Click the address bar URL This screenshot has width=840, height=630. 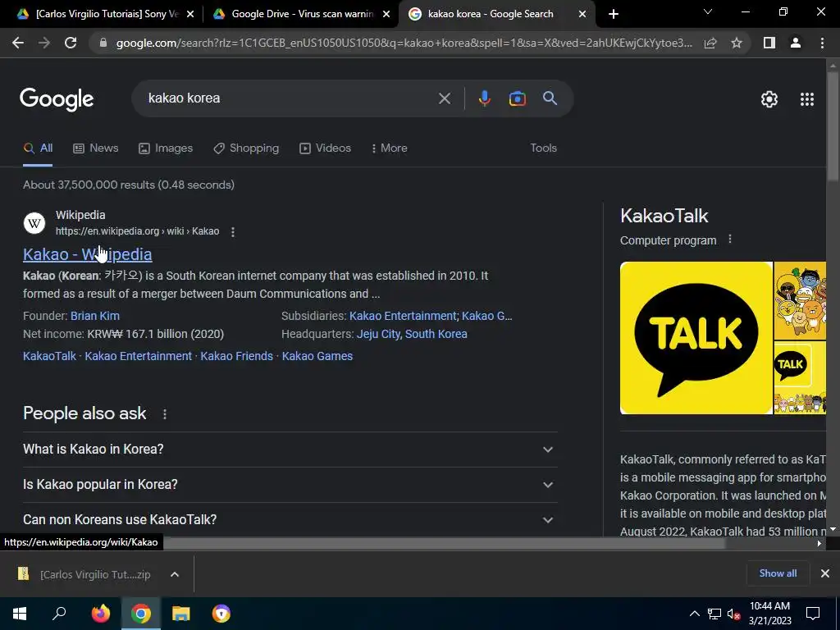pos(404,43)
